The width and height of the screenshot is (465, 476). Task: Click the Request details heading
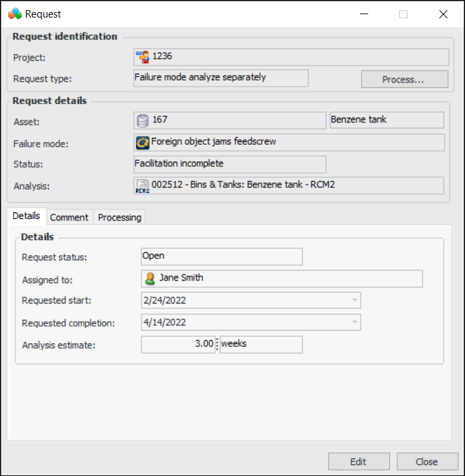49,101
